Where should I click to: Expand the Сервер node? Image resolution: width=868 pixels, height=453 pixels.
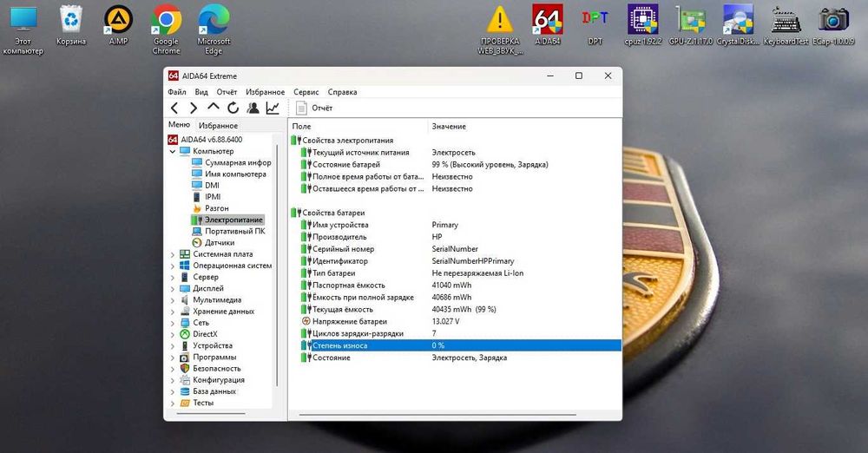[x=172, y=278]
